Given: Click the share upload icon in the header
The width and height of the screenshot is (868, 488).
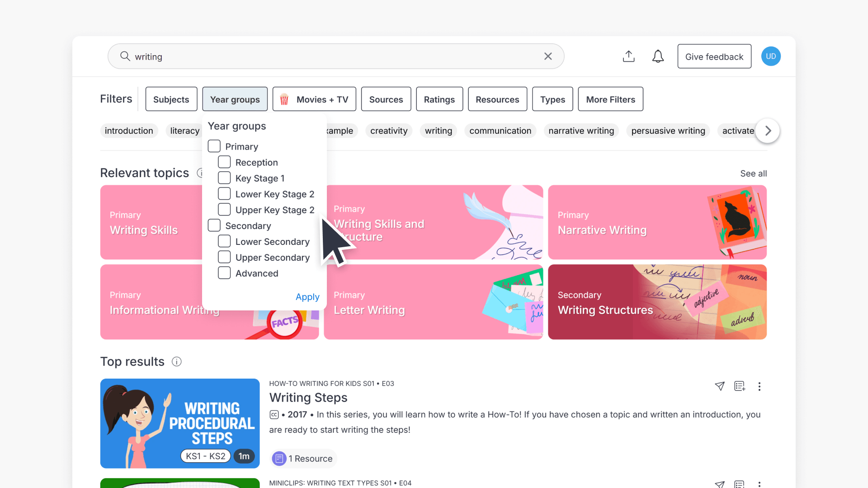Looking at the screenshot, I should coord(628,56).
